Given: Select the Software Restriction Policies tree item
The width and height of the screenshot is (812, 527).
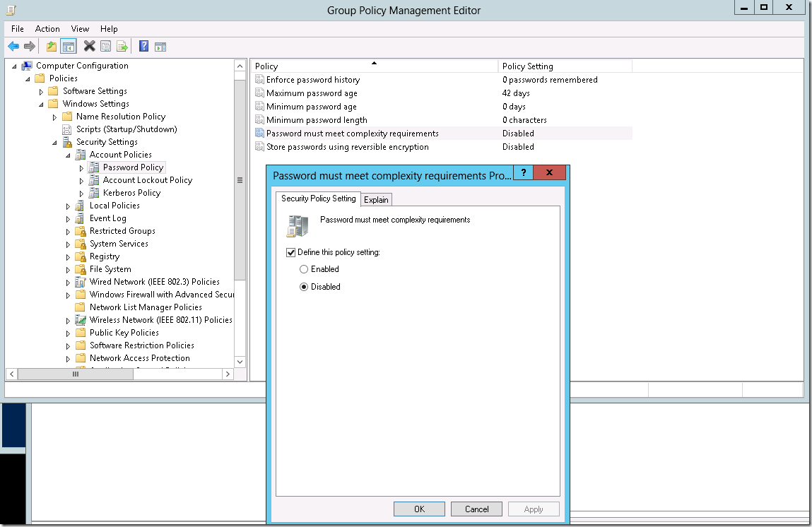Looking at the screenshot, I should (x=142, y=345).
